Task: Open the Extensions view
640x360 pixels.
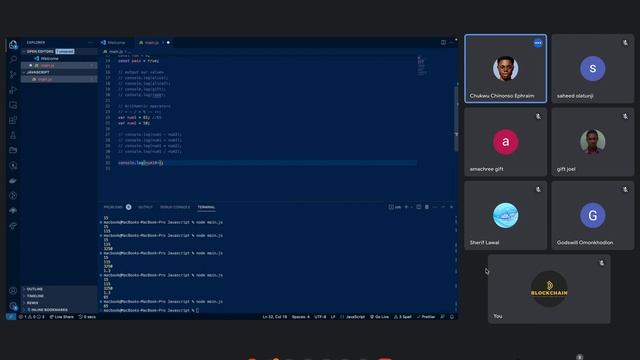Action: click(x=13, y=120)
